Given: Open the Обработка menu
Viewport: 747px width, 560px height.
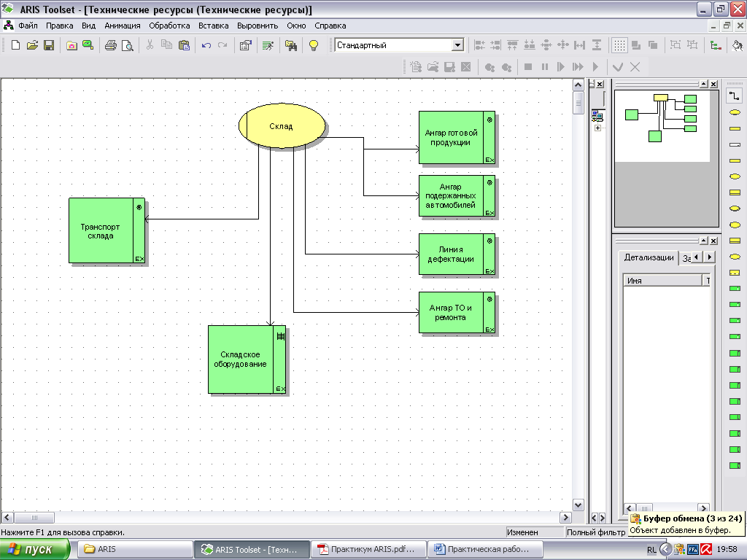Looking at the screenshot, I should click(x=169, y=26).
